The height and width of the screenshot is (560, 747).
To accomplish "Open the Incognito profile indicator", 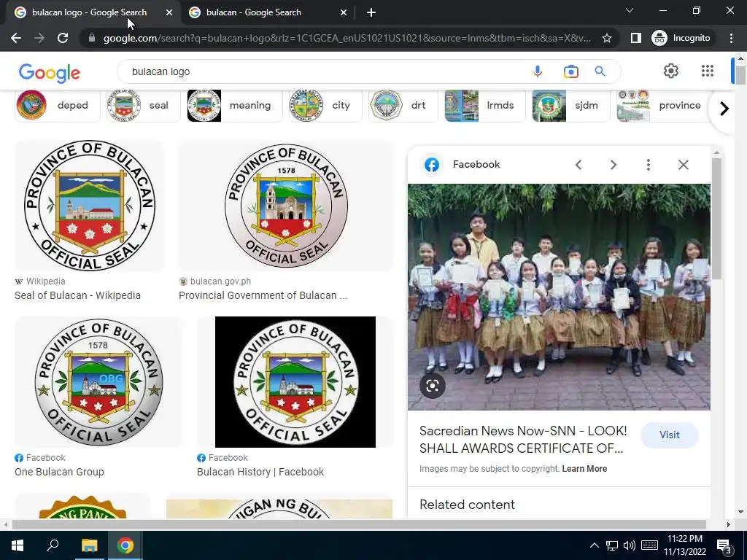I will coord(681,38).
